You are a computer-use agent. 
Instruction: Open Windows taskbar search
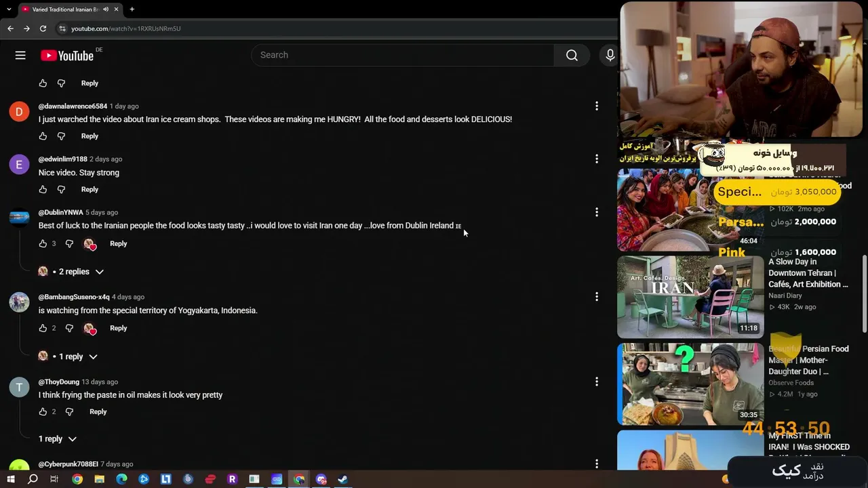pyautogui.click(x=33, y=479)
